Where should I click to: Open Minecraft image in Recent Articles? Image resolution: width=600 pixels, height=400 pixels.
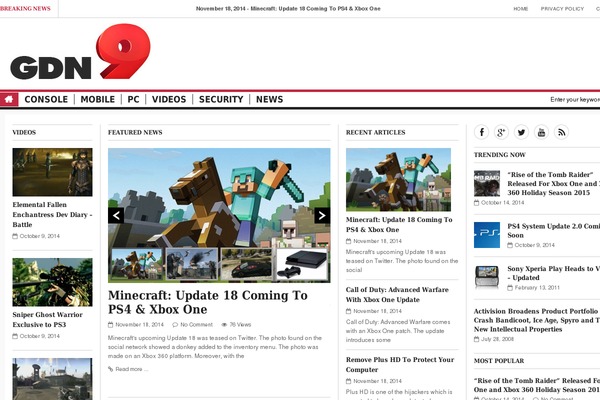(398, 180)
